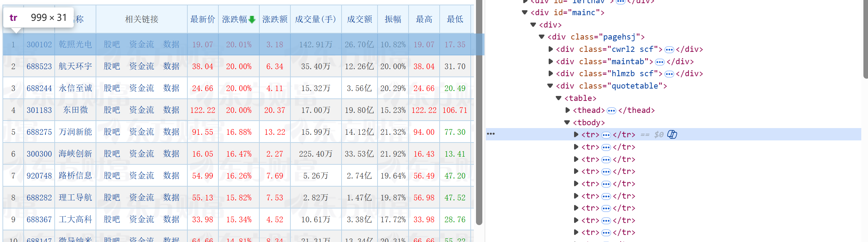Sort by 成交额 column header

pyautogui.click(x=360, y=19)
